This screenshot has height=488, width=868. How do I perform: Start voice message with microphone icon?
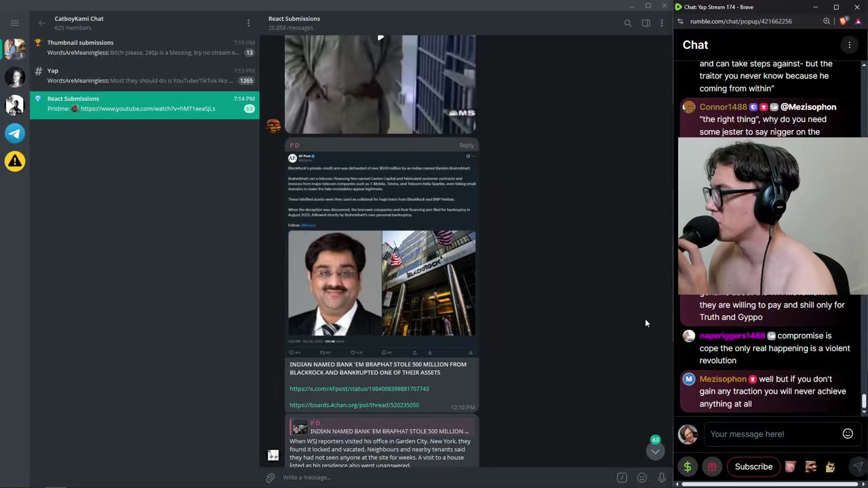pyautogui.click(x=662, y=478)
